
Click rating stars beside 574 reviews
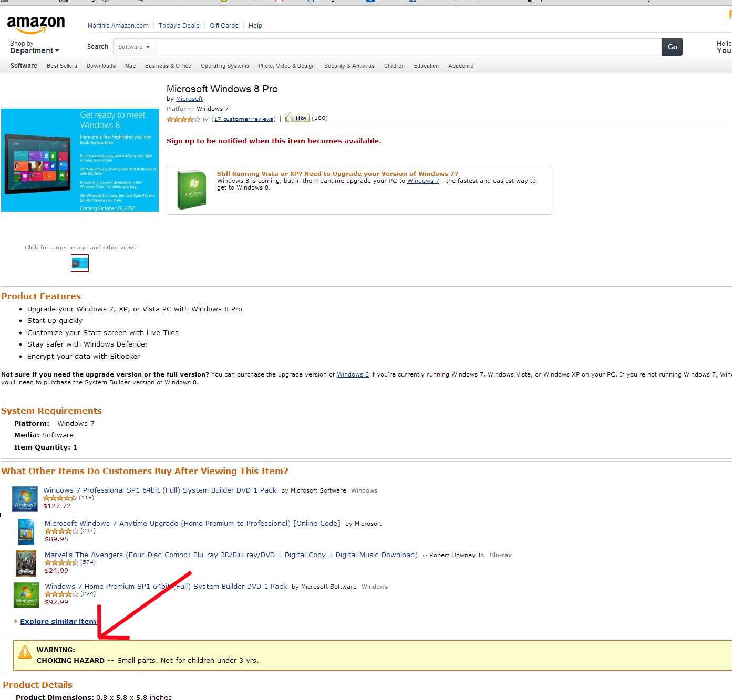[x=61, y=562]
